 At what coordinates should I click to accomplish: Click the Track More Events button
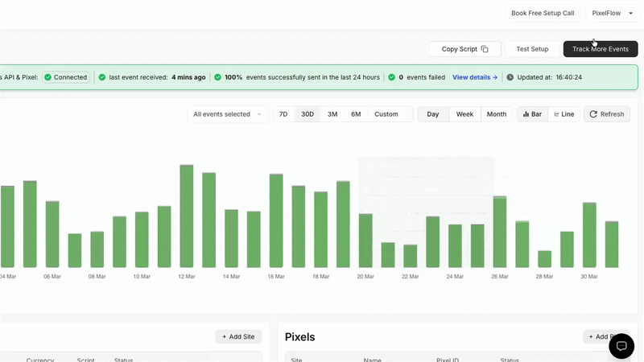(x=601, y=49)
